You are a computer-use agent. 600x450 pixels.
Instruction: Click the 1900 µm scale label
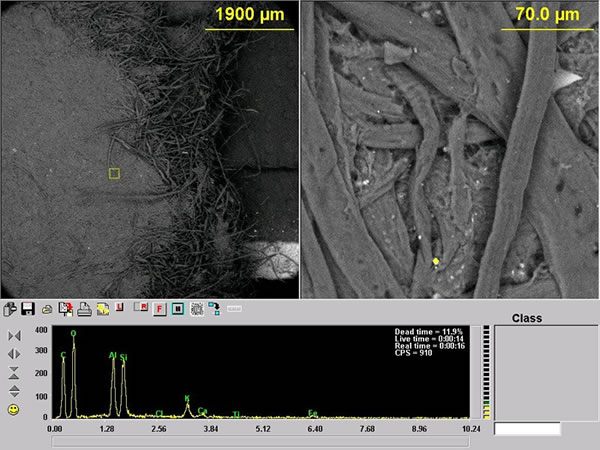(x=250, y=14)
